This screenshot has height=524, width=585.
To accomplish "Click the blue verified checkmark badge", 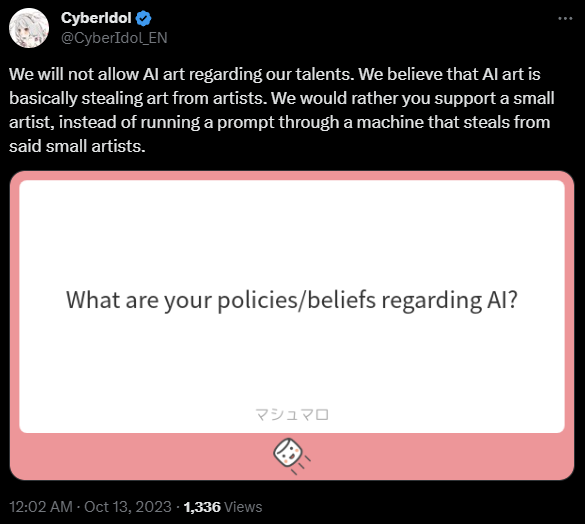I will pyautogui.click(x=143, y=18).
